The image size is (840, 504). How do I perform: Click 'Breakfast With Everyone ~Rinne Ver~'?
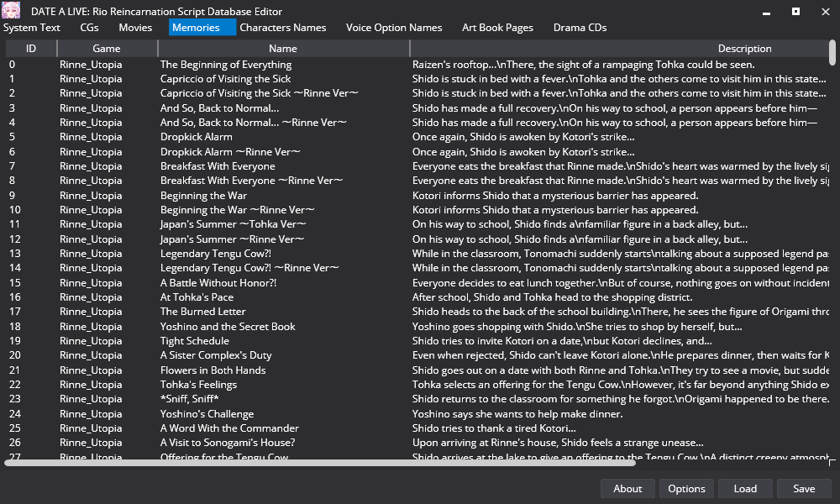tap(251, 181)
